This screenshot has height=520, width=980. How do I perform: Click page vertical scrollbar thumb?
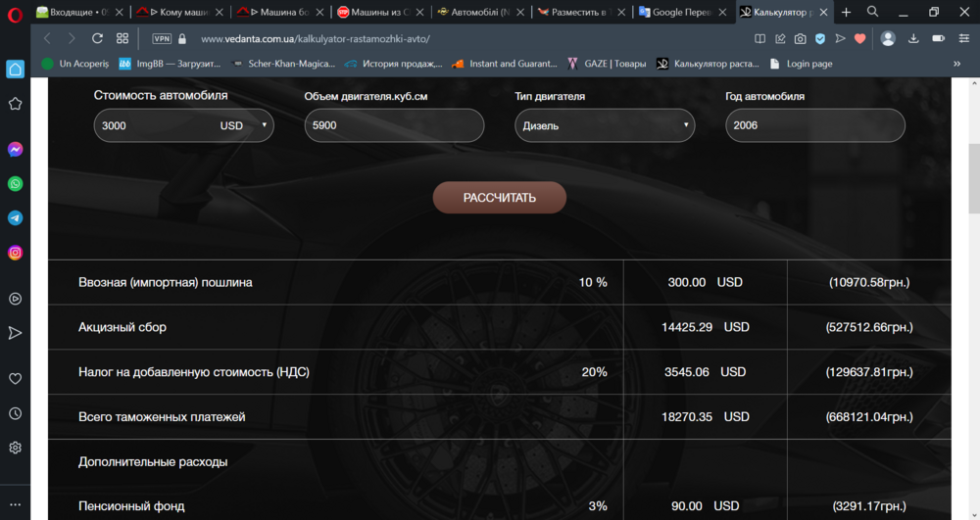click(974, 178)
